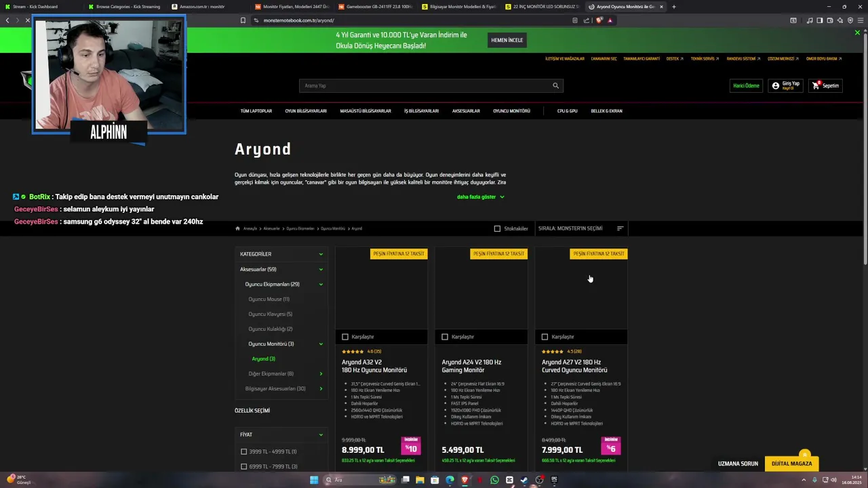This screenshot has width=868, height=488.
Task: Expand Diğer Ekipmanlar (8) arrow
Action: click(321, 373)
